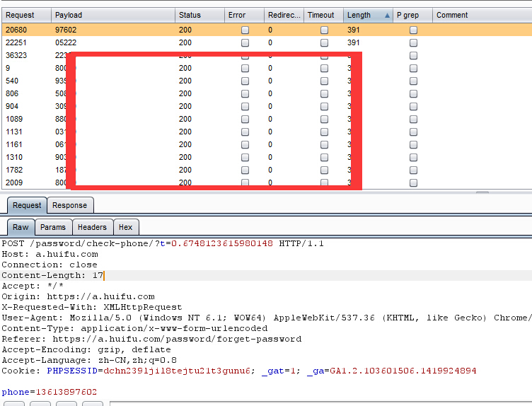Open the Hex tab
This screenshot has height=406, width=532.
tap(125, 227)
